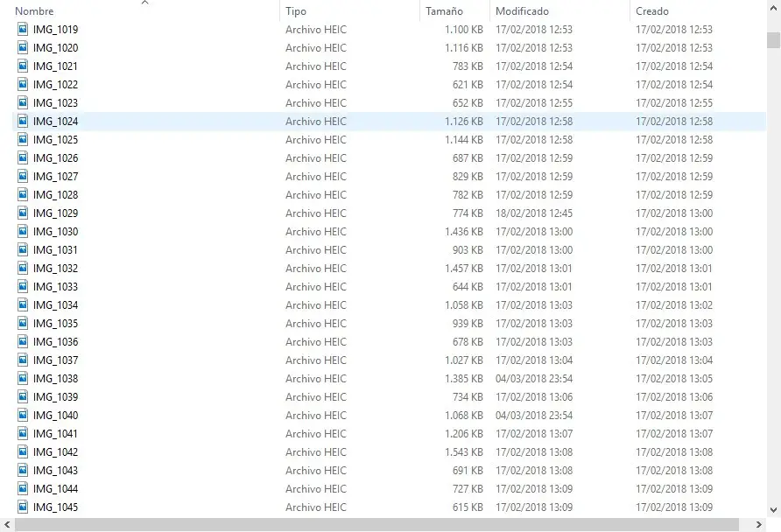Click the 903 KB size cell
This screenshot has height=532, width=781.
(468, 250)
